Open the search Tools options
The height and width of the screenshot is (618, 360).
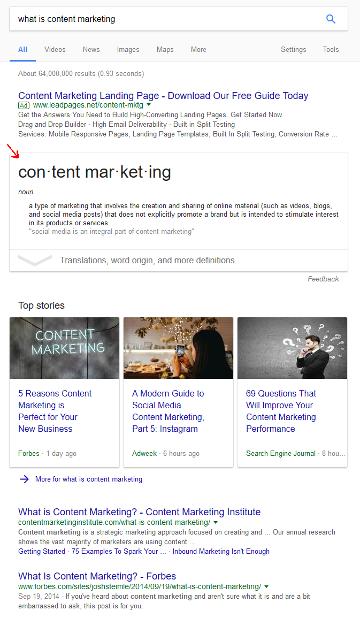(x=330, y=49)
